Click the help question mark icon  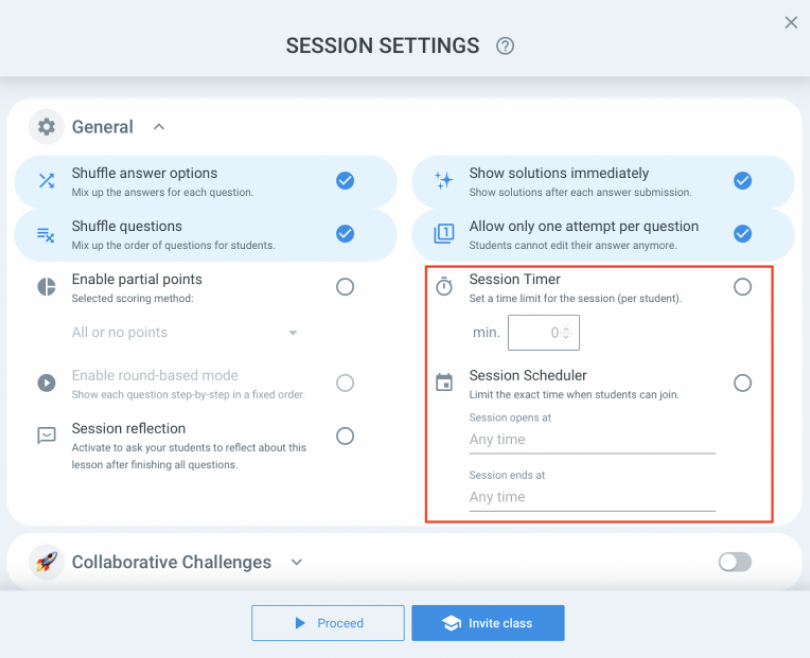[x=505, y=46]
